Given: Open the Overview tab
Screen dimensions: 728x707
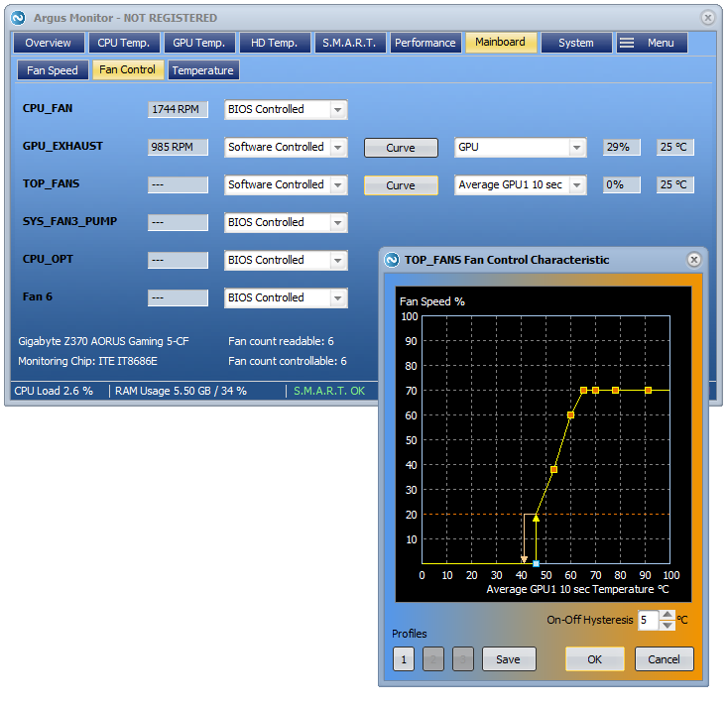Looking at the screenshot, I should pos(49,43).
